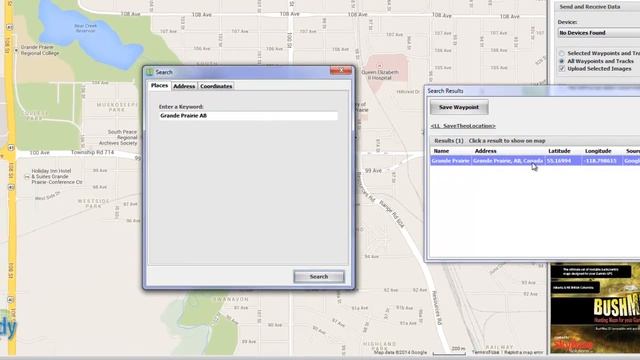
Task: Open the LL_SaveTheoLocation link
Action: (x=463, y=126)
